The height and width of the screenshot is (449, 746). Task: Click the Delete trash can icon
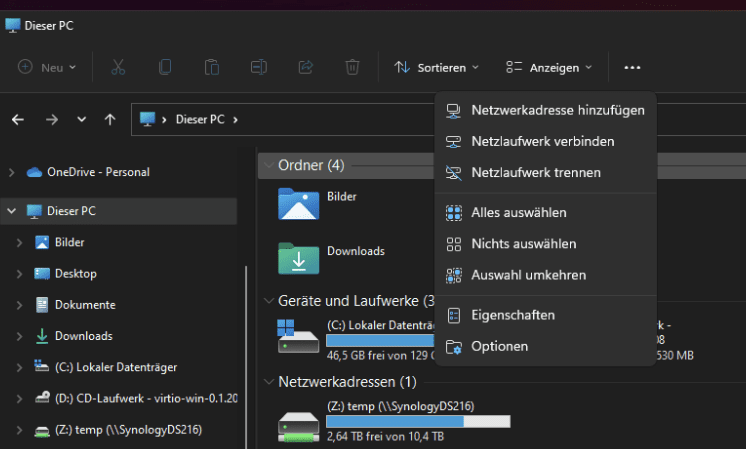pyautogui.click(x=352, y=67)
